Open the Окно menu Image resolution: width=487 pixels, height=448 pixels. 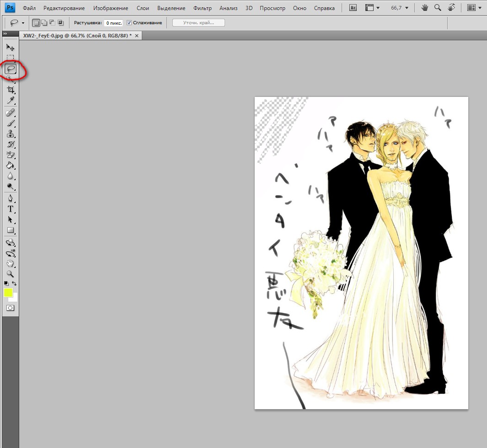(x=300, y=8)
